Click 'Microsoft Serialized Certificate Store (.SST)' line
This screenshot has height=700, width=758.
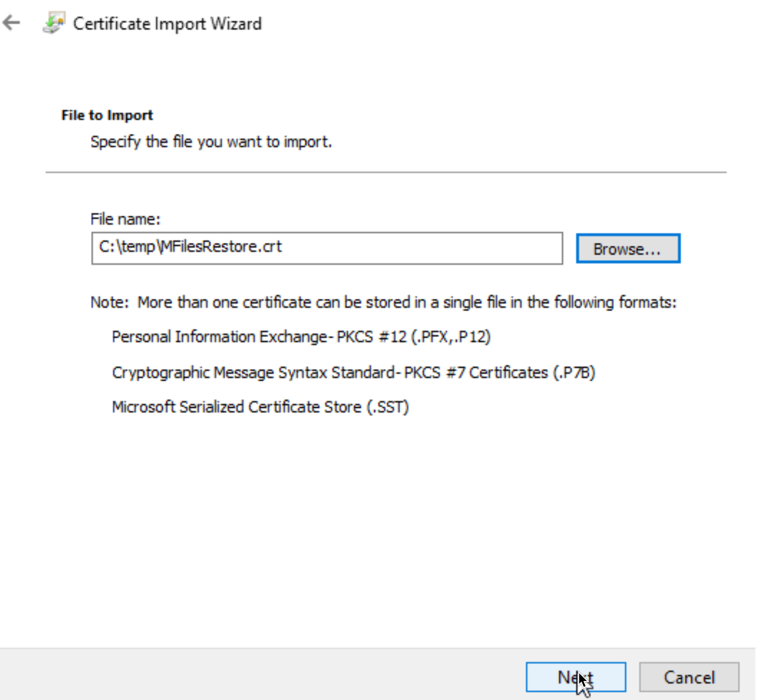(260, 407)
